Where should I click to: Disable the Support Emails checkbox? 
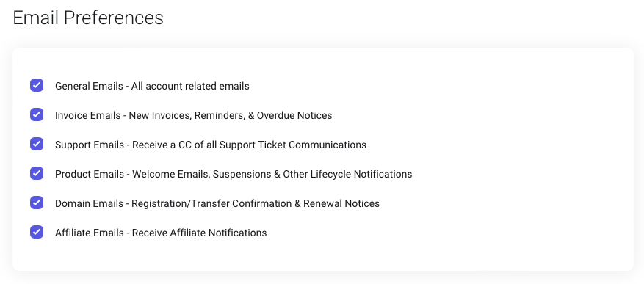point(37,144)
